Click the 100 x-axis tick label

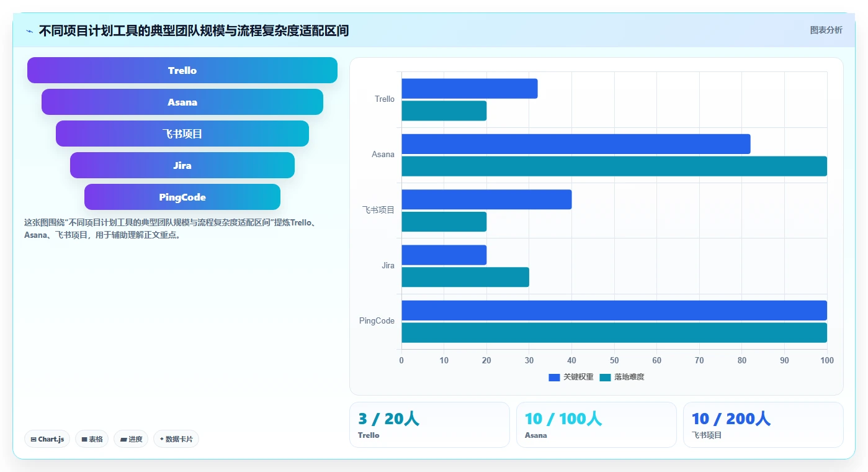pos(826,360)
